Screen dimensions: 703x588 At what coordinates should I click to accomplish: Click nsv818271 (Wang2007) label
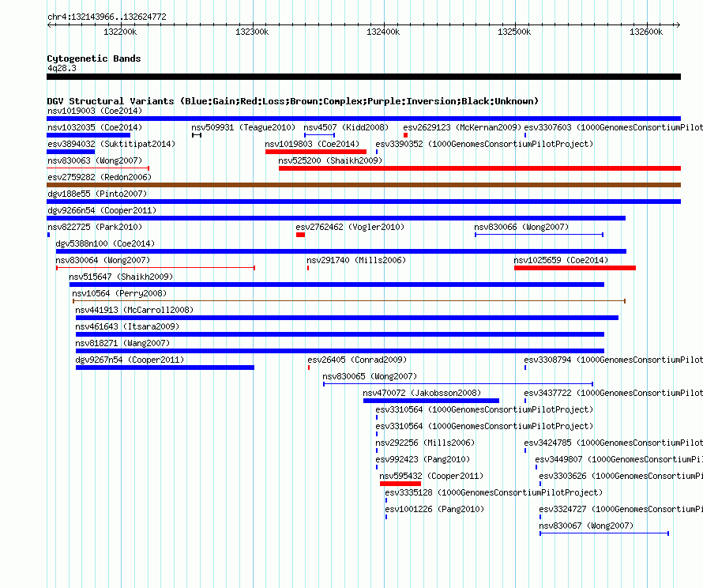[122, 343]
